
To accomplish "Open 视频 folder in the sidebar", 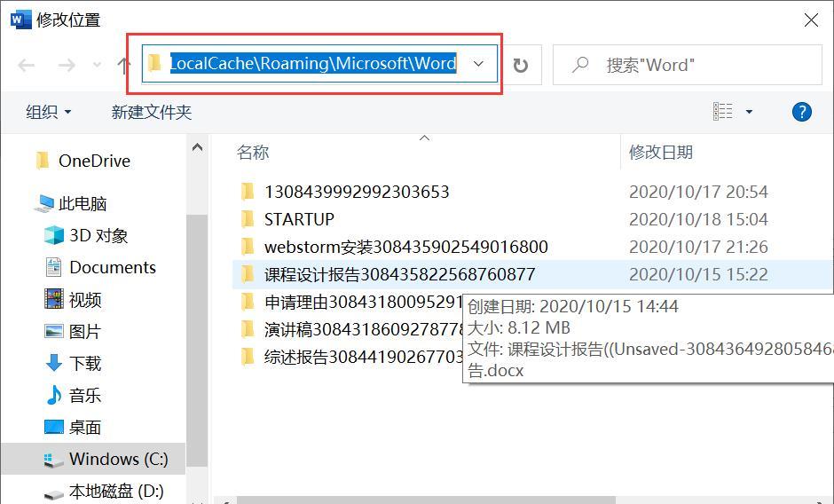I will pos(73,300).
